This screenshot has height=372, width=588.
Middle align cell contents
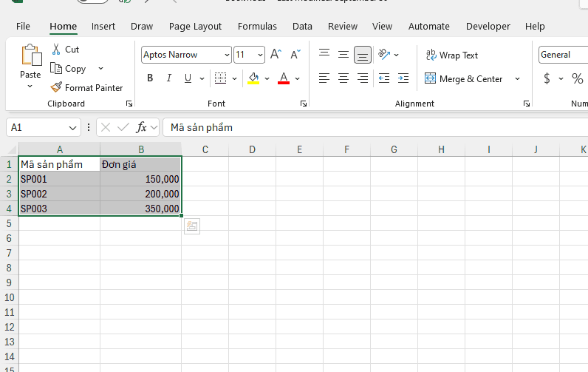pos(343,54)
